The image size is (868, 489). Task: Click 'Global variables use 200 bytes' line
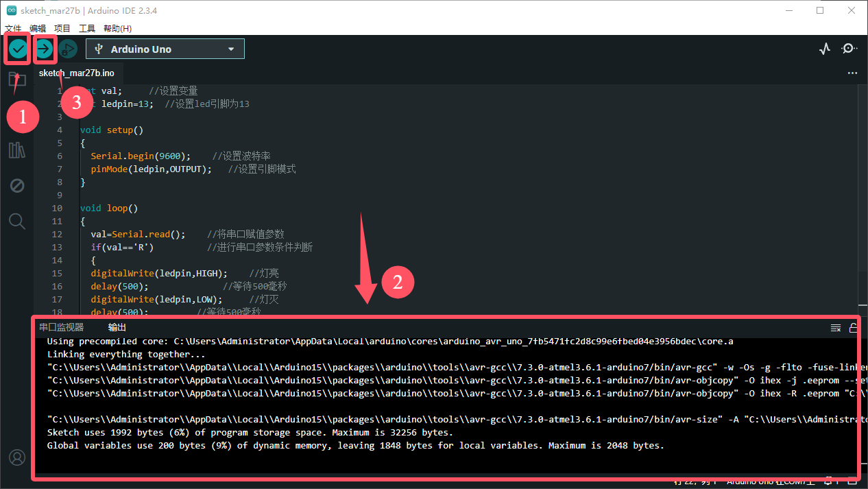[356, 445]
